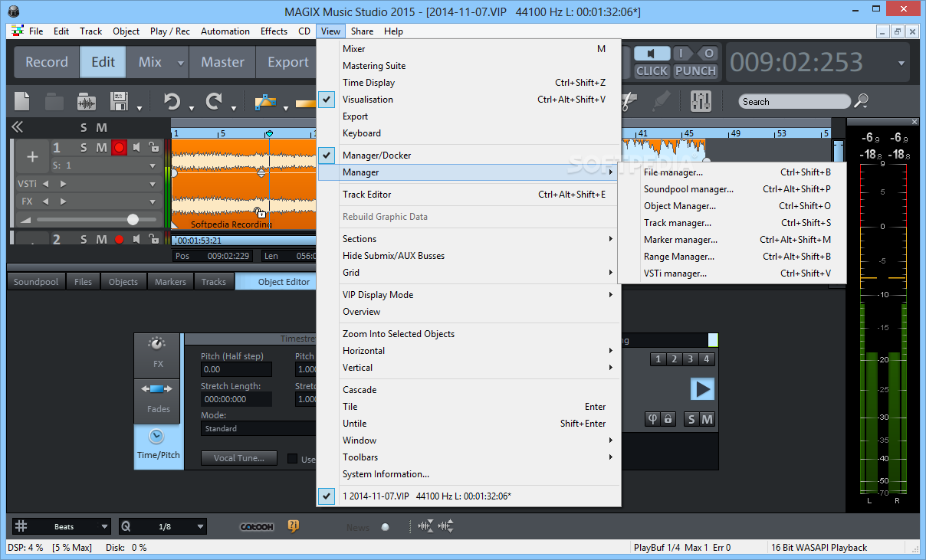
Task: Disarm the record button on track 1
Action: [119, 147]
